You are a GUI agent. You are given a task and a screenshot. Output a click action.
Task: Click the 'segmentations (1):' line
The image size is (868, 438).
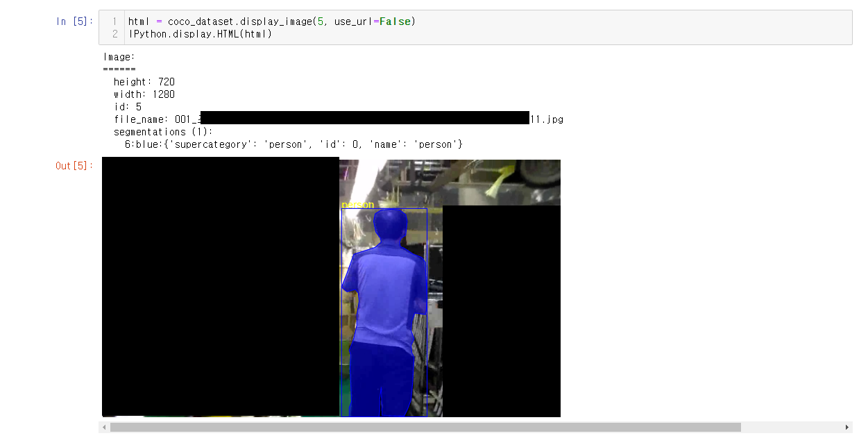coord(163,132)
